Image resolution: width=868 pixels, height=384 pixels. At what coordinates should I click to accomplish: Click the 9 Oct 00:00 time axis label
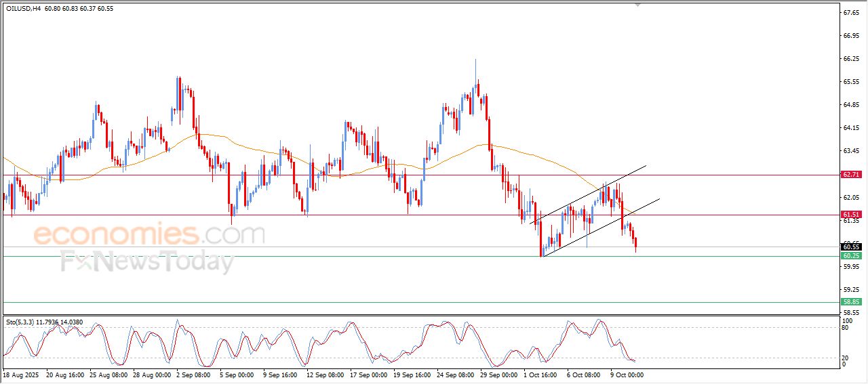[626, 374]
